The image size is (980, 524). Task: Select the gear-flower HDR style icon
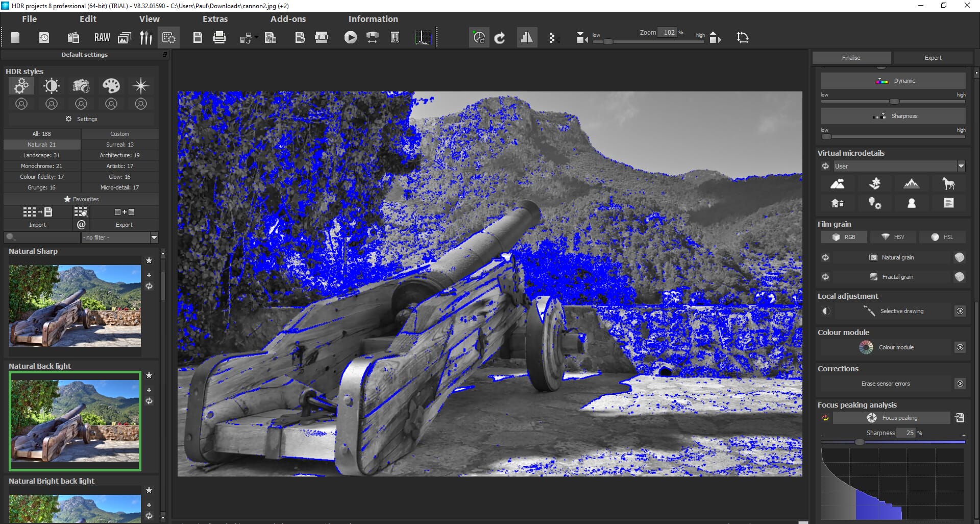(x=21, y=85)
